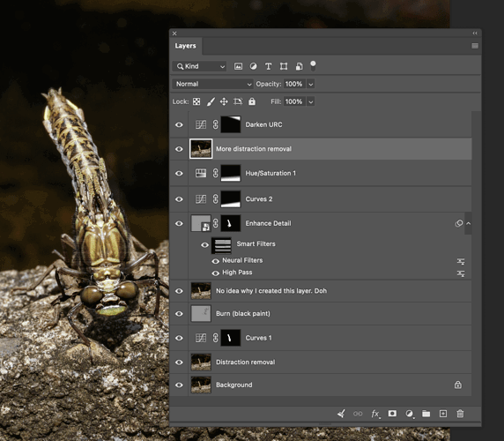Screen dimensions: 504x441
Task: Click the filter indicator icon on Enhance Detail
Action: click(459, 223)
